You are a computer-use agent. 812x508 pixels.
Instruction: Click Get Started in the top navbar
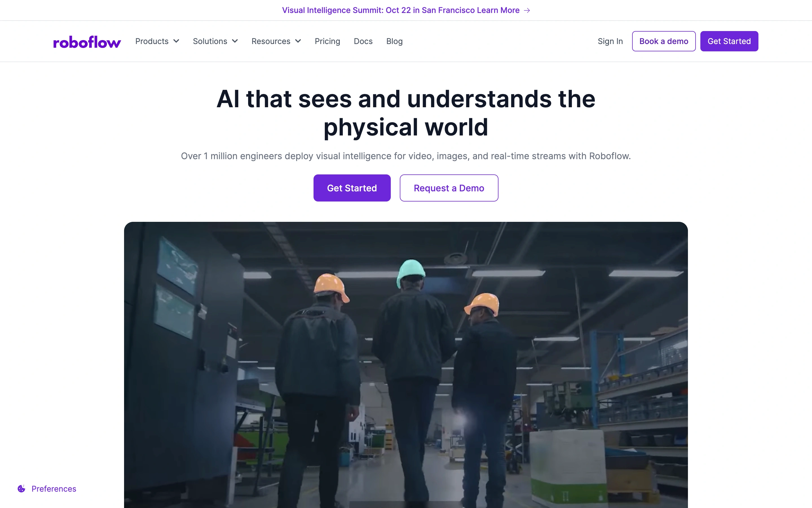tap(729, 41)
